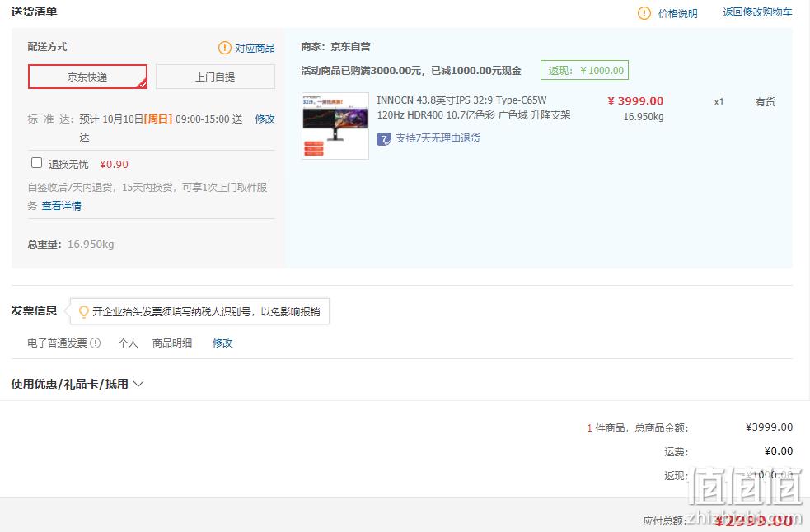Click total goods amount ¥3999.00 in summary
Screen dimensions: 810x532
(x=769, y=427)
